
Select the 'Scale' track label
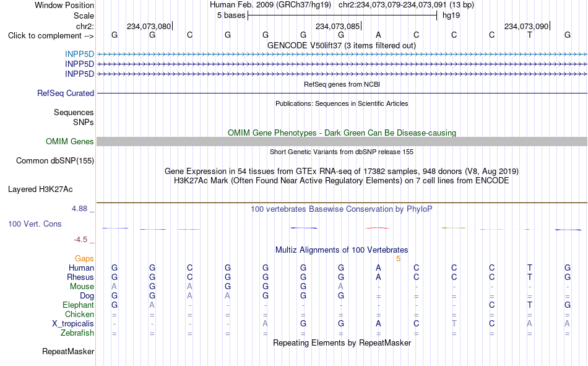pyautogui.click(x=84, y=15)
